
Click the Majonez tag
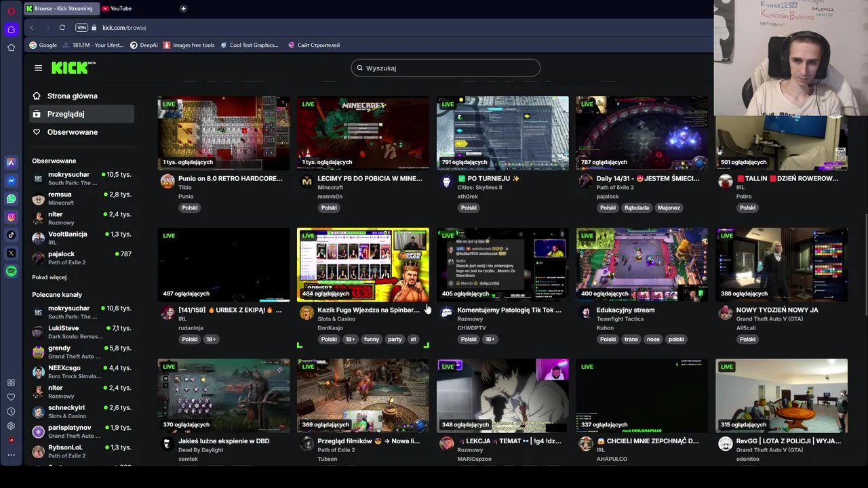pyautogui.click(x=669, y=207)
